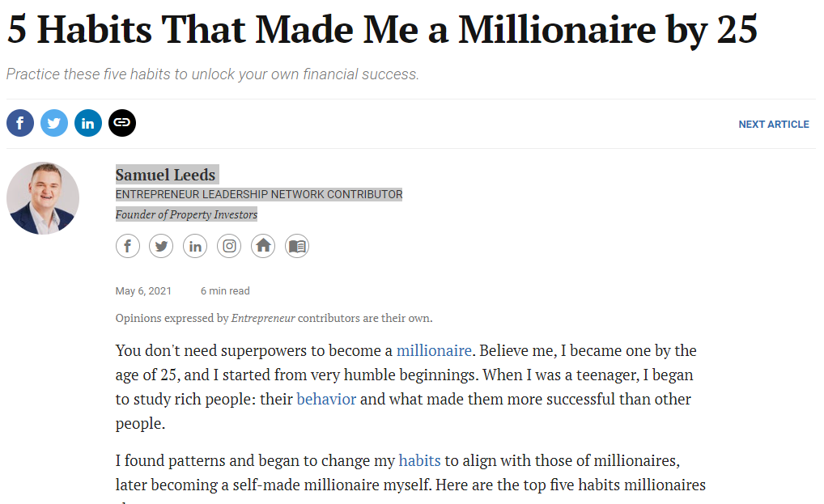Click the 'habits' hyperlink in the paragraph
Image resolution: width=824 pixels, height=504 pixels.
click(419, 461)
